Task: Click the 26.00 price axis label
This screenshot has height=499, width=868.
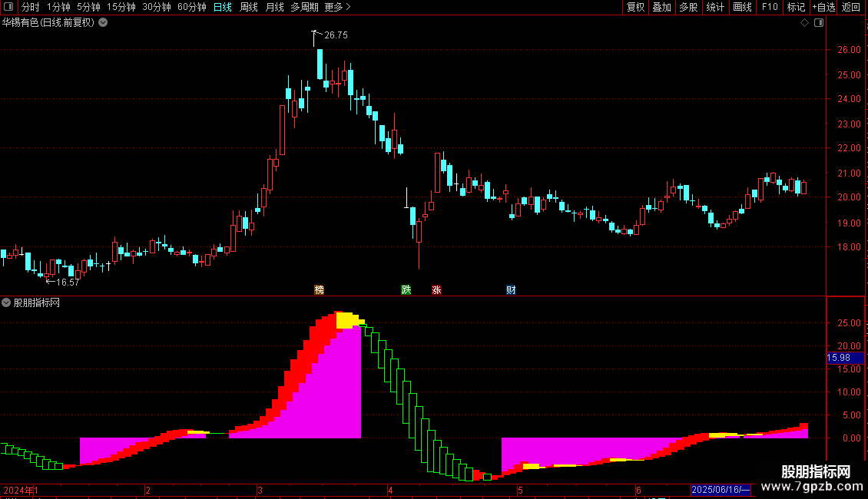Action: [849, 50]
